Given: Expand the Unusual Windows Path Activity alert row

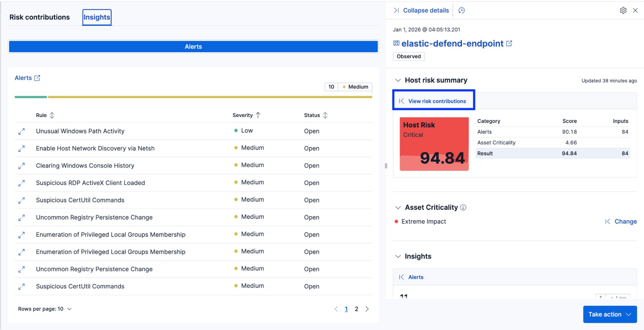Looking at the screenshot, I should point(22,131).
